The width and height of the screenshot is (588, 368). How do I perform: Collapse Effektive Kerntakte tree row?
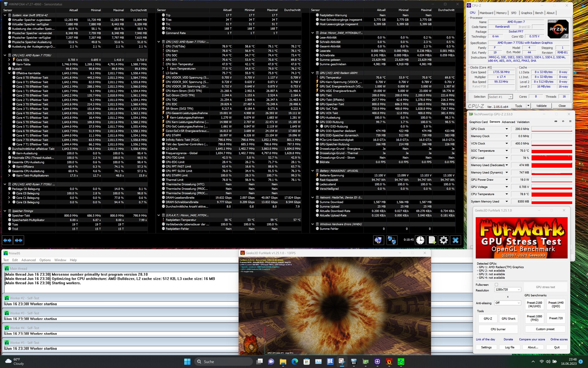pyautogui.click(x=9, y=73)
